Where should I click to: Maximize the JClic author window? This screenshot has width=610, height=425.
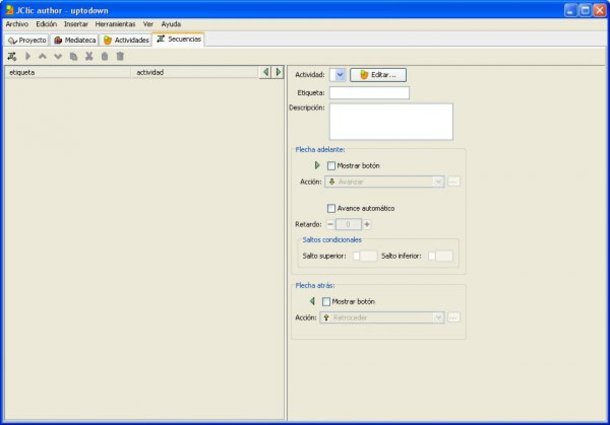click(585, 10)
